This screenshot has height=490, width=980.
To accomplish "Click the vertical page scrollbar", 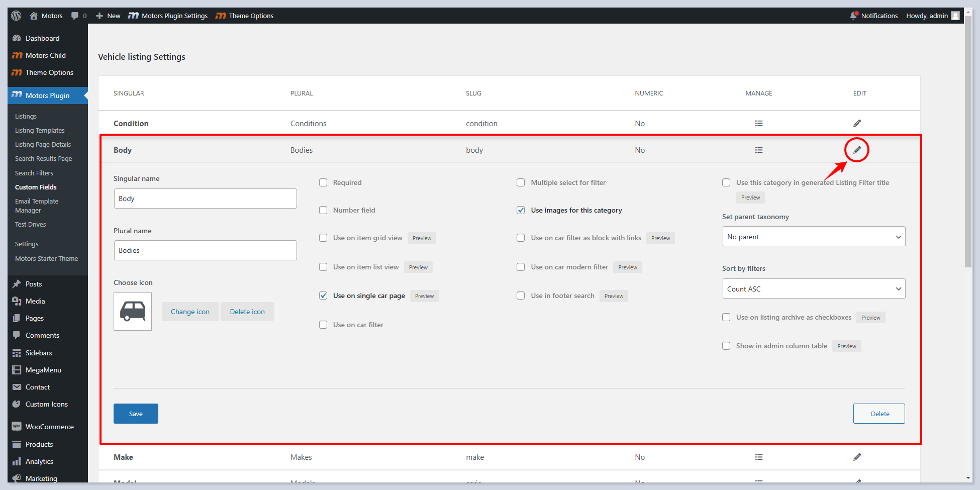I will (x=968, y=151).
